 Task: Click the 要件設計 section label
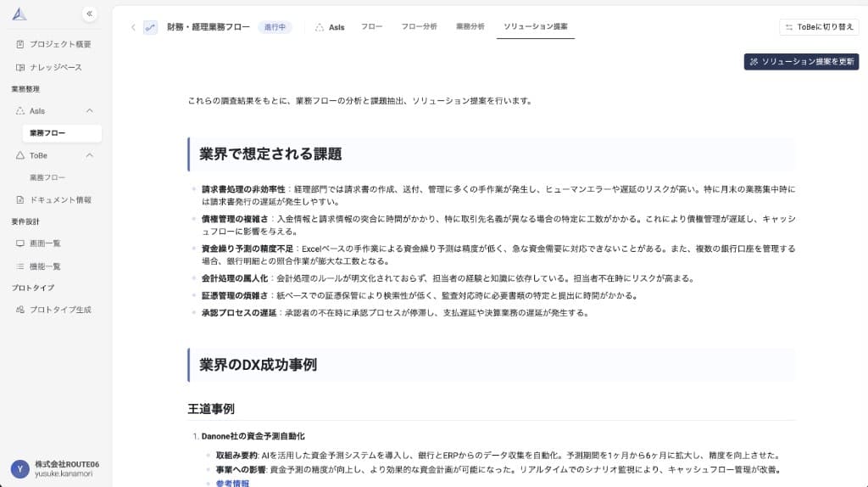click(x=25, y=221)
